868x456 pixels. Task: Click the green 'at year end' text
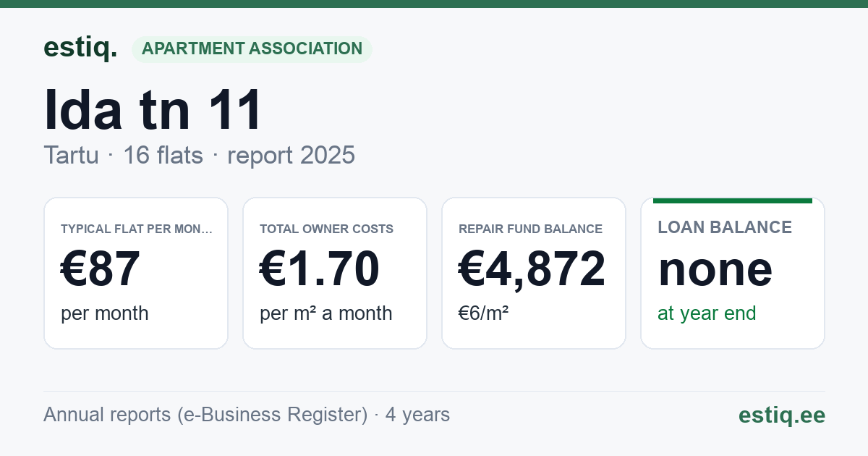707,313
